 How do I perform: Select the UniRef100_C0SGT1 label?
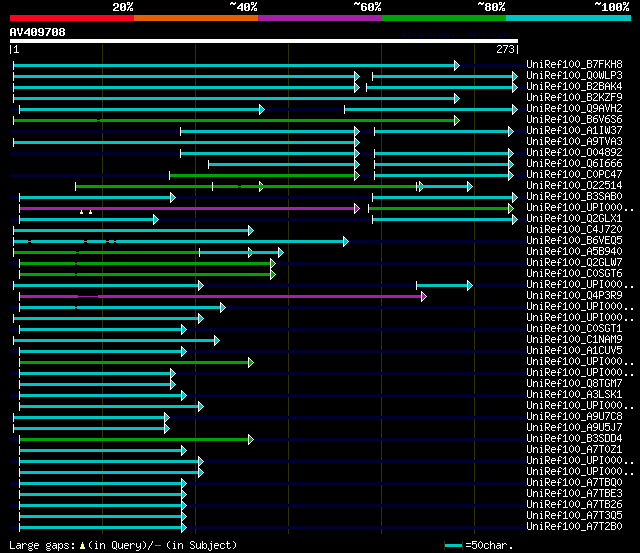pos(574,329)
